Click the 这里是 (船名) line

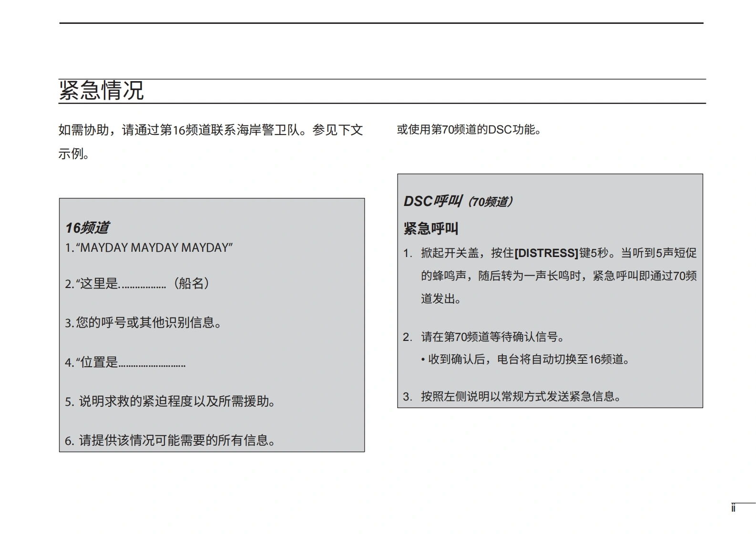(137, 284)
